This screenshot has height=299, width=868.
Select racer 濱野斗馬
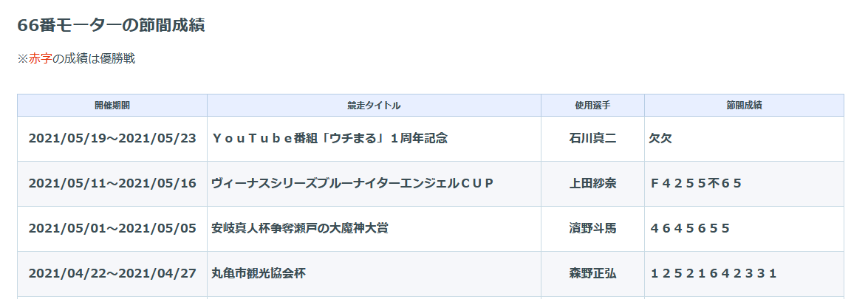coord(592,228)
